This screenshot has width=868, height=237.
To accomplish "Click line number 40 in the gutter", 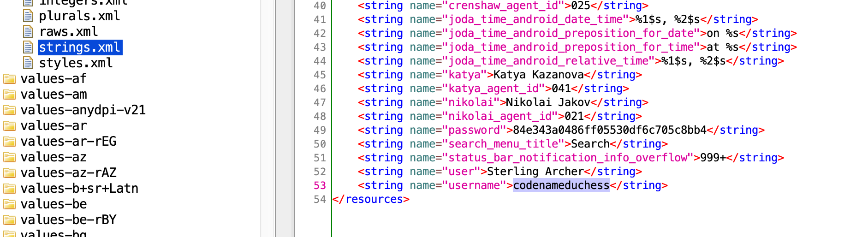I will pyautogui.click(x=320, y=6).
